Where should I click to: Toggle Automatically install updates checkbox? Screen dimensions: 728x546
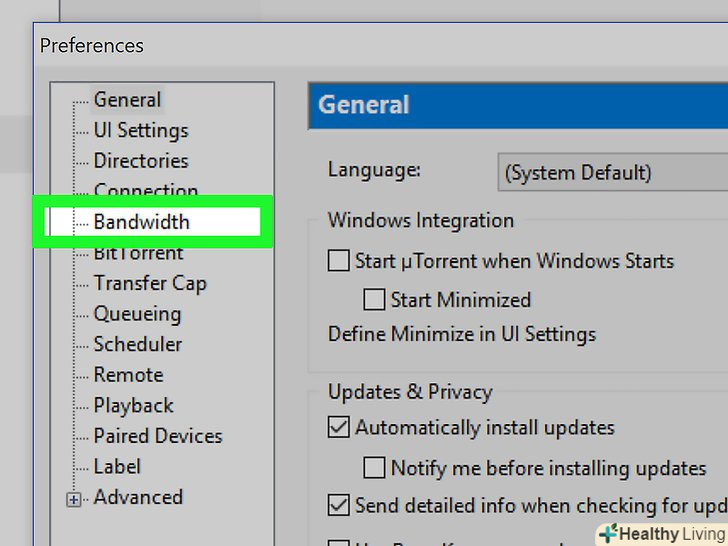(339, 428)
